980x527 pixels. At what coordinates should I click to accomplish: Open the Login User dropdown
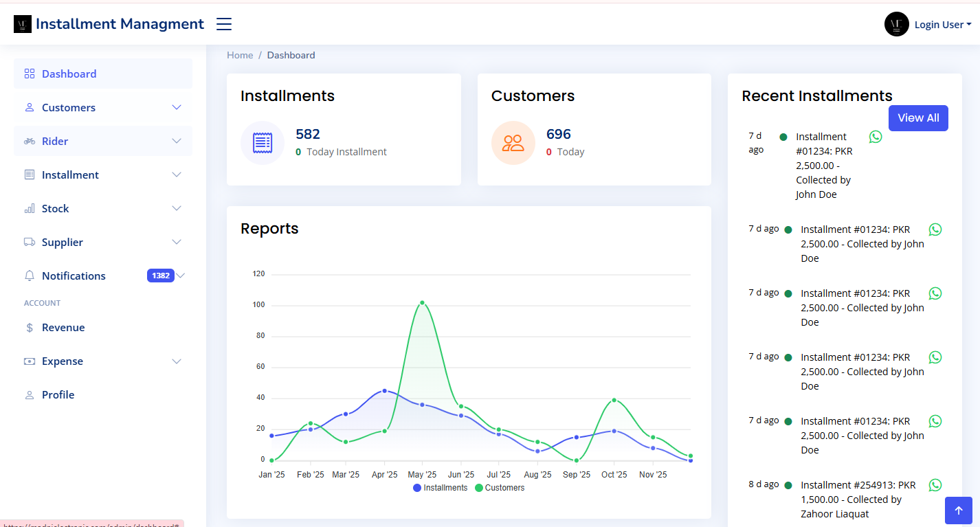[941, 24]
